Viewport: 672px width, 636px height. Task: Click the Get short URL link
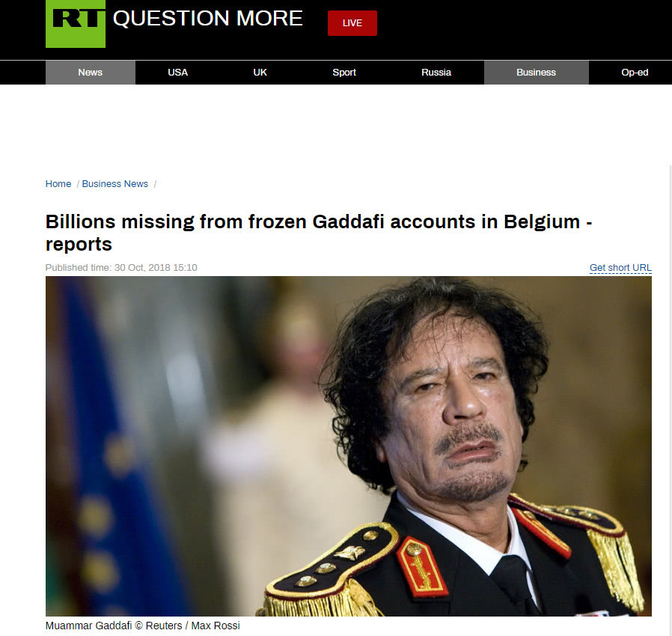click(620, 268)
